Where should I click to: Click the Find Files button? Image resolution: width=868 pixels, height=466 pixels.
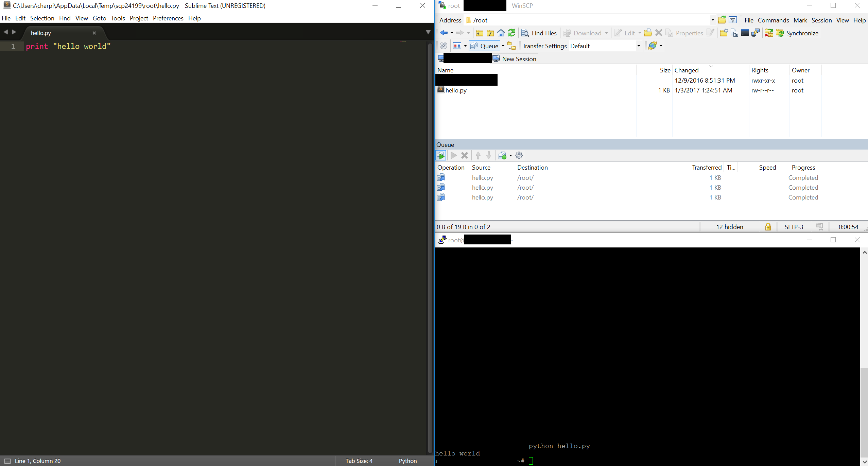pos(540,33)
